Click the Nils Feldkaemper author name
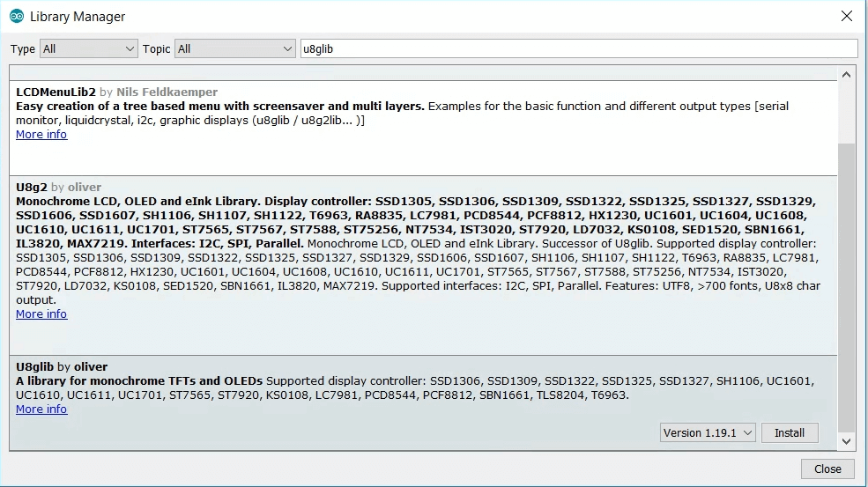This screenshot has width=868, height=487. 167,92
